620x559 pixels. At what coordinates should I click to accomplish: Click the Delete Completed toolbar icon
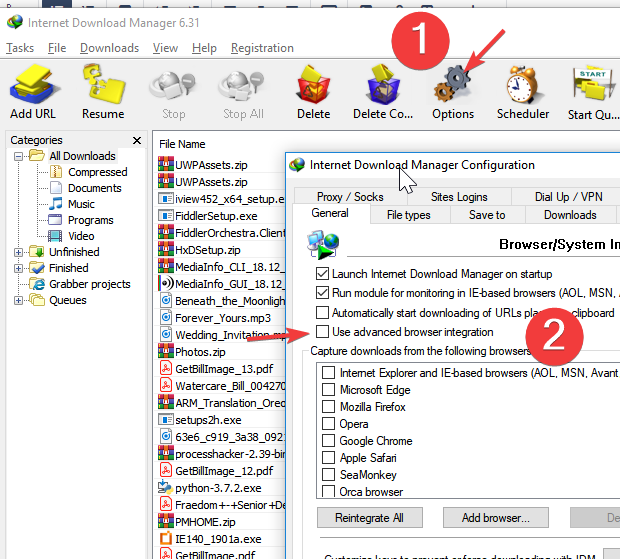[383, 85]
